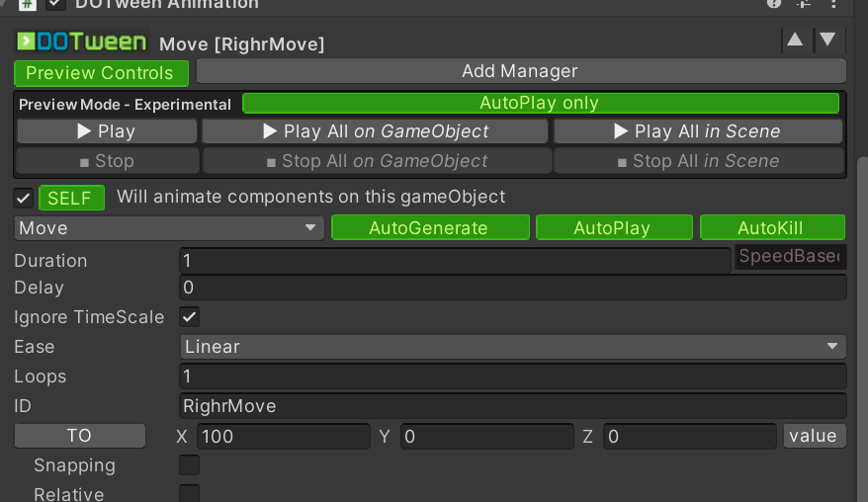Click the TO button
The image size is (868, 502).
[x=80, y=436]
